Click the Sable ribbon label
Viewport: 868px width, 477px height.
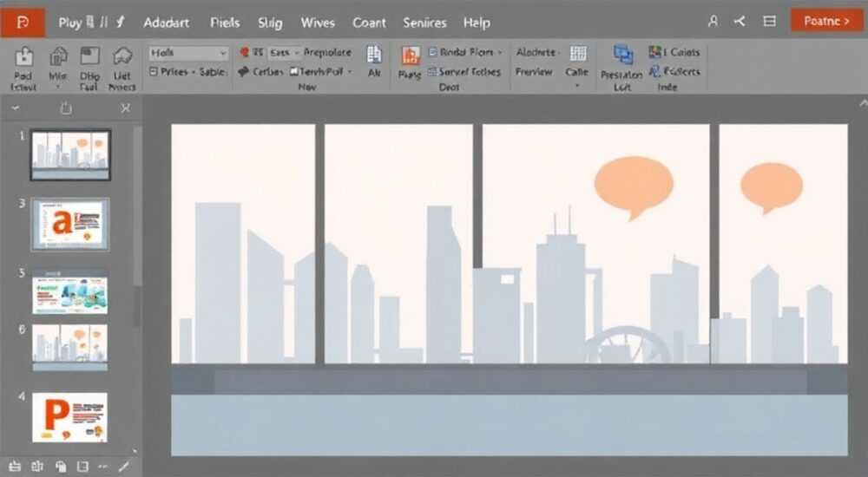pyautogui.click(x=213, y=71)
